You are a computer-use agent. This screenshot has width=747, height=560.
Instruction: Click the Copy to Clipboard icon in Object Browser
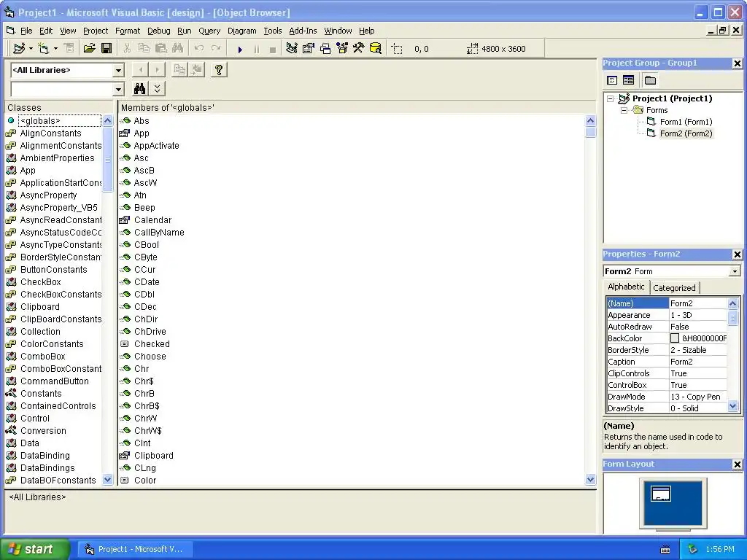tap(179, 70)
